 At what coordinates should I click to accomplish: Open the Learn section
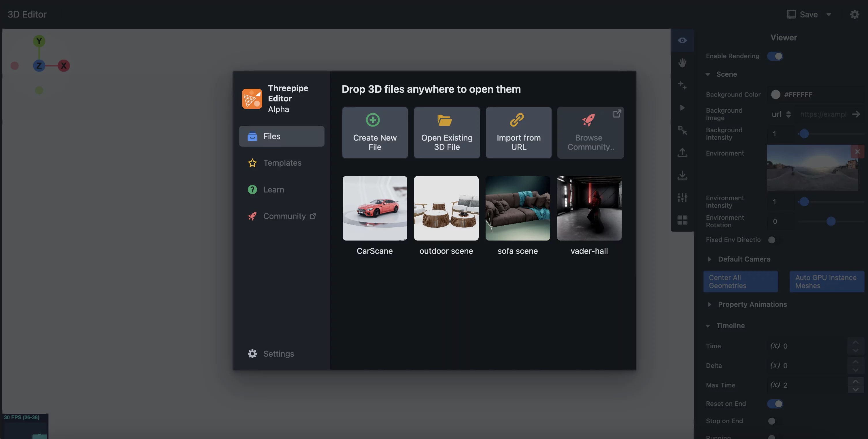pos(273,189)
